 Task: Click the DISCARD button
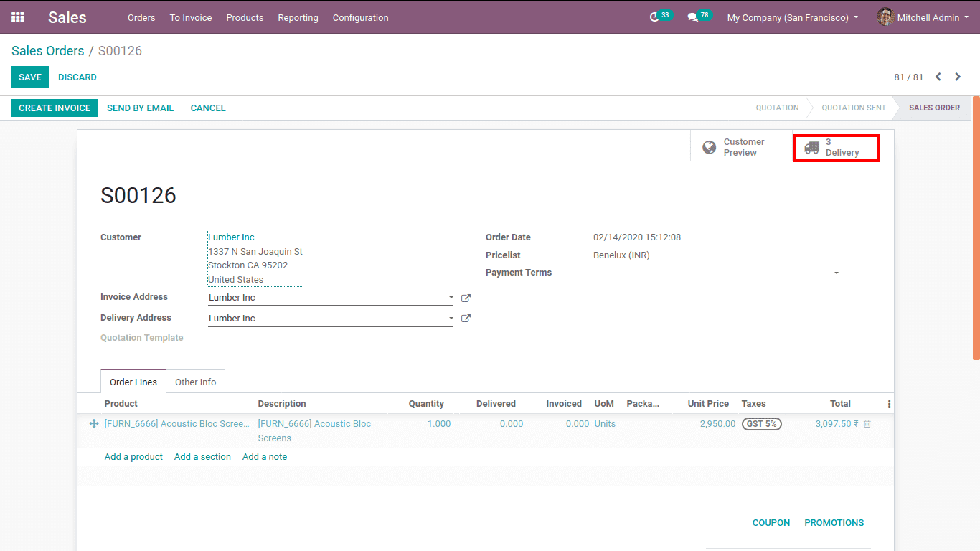pyautogui.click(x=77, y=77)
